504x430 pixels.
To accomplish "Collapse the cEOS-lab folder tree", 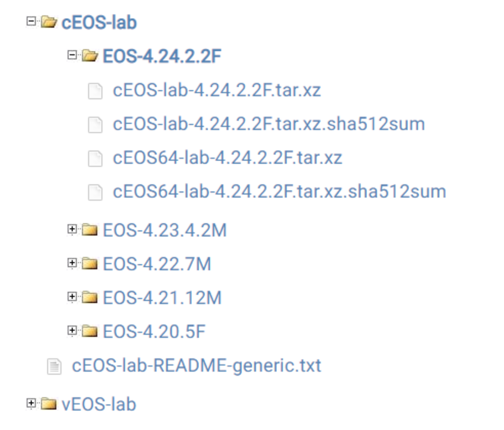I will [31, 21].
